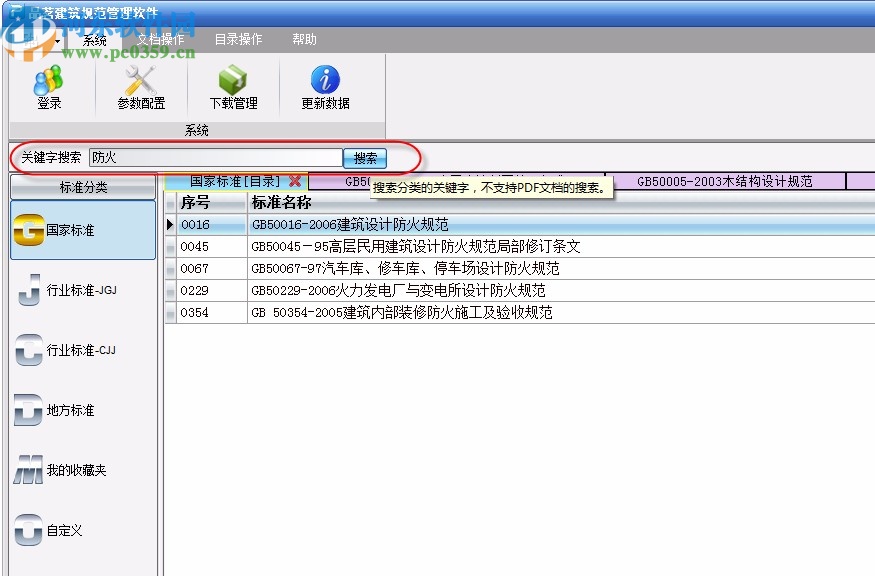This screenshot has height=576, width=875.
Task: Focus the 关键字搜索 input field
Action: click(x=216, y=157)
